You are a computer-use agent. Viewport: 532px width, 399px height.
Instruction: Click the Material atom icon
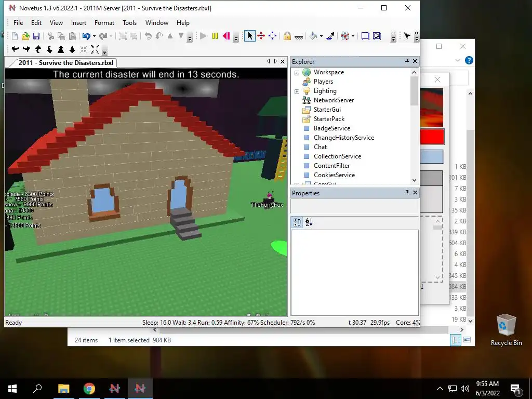tap(345, 36)
